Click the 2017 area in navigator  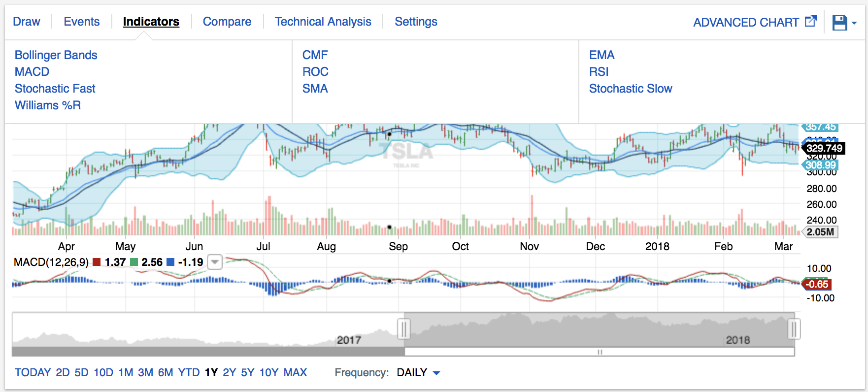349,340
